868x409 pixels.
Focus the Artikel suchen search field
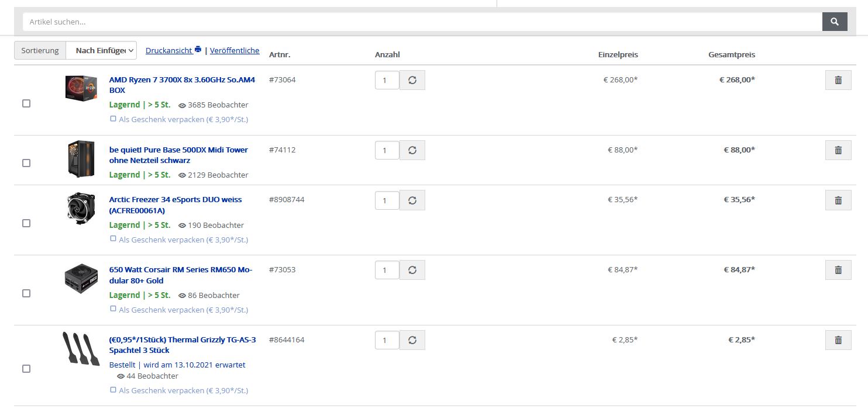422,22
